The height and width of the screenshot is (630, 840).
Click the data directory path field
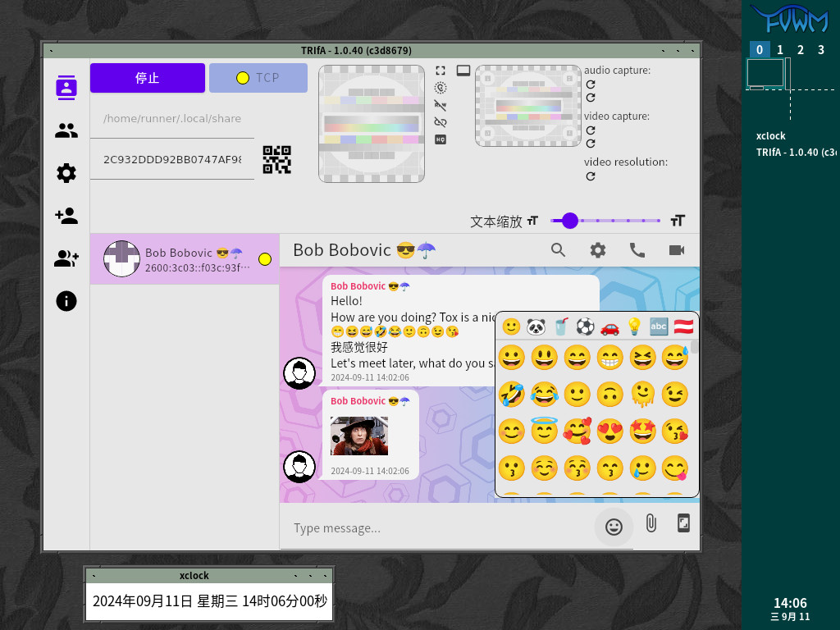point(172,118)
